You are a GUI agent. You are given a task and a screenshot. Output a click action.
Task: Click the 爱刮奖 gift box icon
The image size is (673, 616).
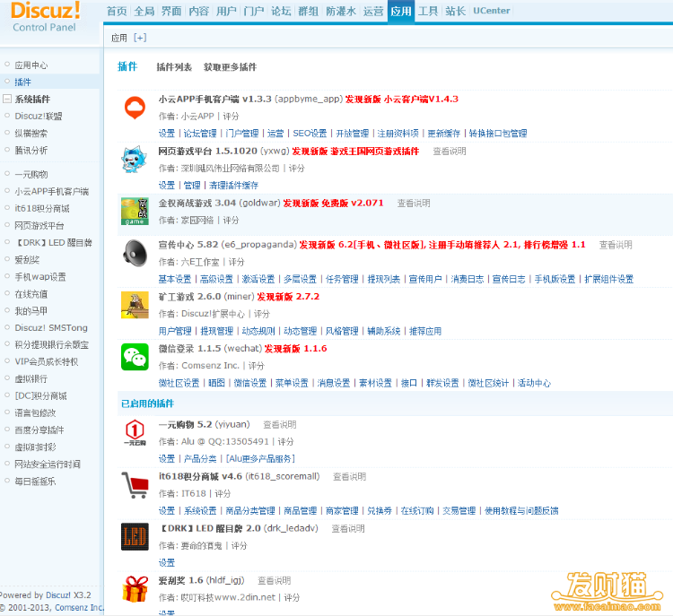pos(135,589)
